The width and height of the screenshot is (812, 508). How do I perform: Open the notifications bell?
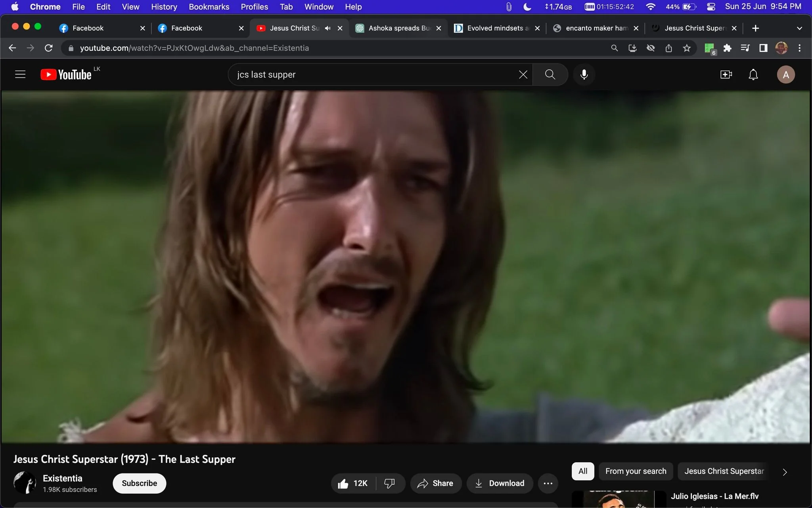pyautogui.click(x=753, y=74)
